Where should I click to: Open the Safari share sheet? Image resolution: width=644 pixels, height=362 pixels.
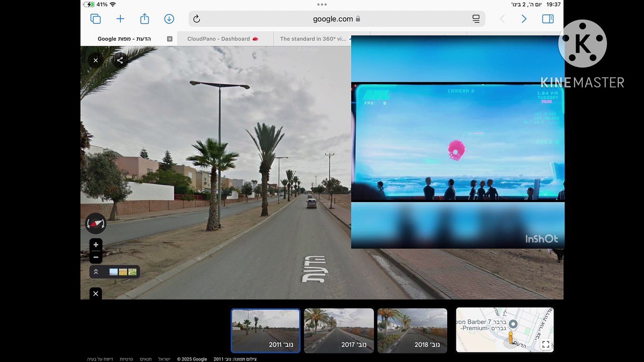(144, 19)
